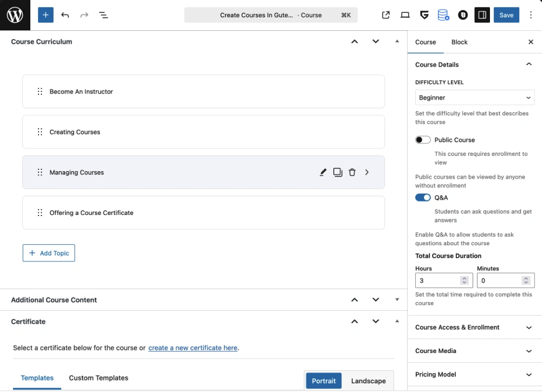Edit the Managing Courses topic with pencil icon
The width and height of the screenshot is (542, 392).
tap(323, 172)
